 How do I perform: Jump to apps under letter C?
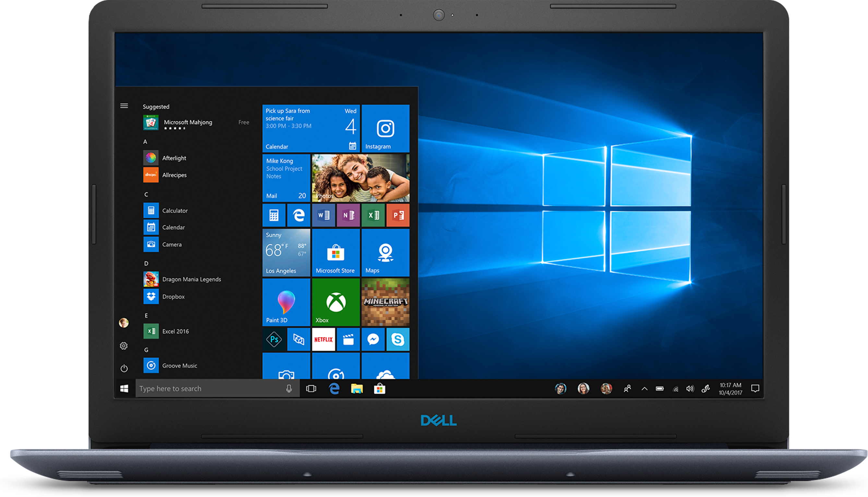[x=146, y=194]
